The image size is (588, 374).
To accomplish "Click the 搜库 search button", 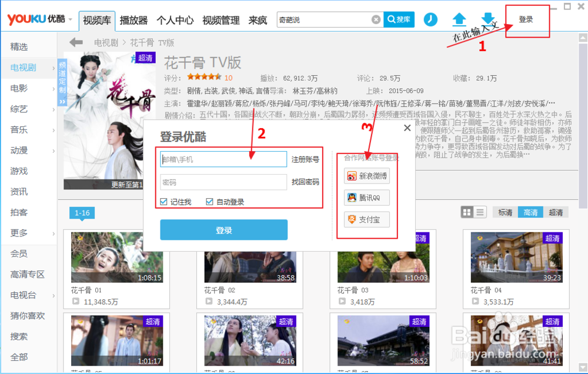I will pos(399,19).
